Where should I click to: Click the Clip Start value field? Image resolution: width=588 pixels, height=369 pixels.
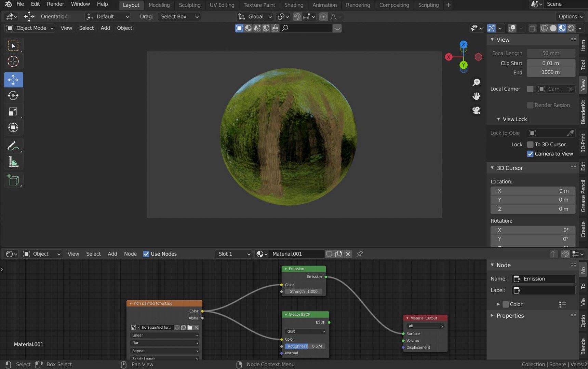point(551,63)
